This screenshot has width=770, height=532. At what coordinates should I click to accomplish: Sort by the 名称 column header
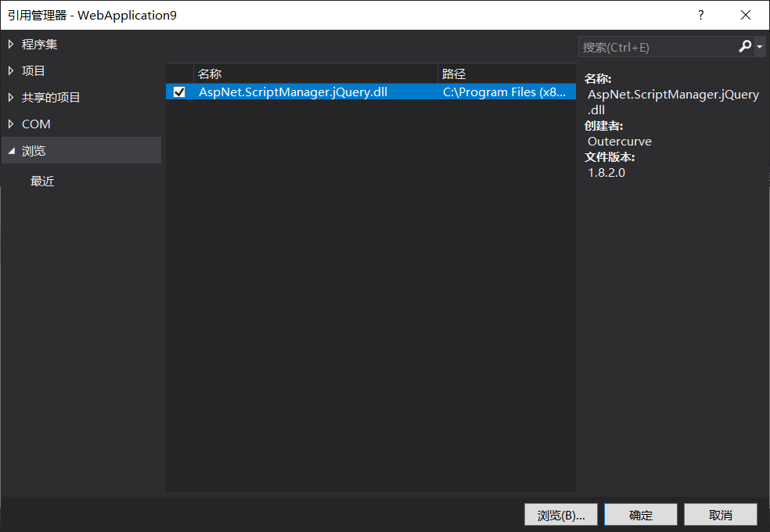tap(315, 74)
